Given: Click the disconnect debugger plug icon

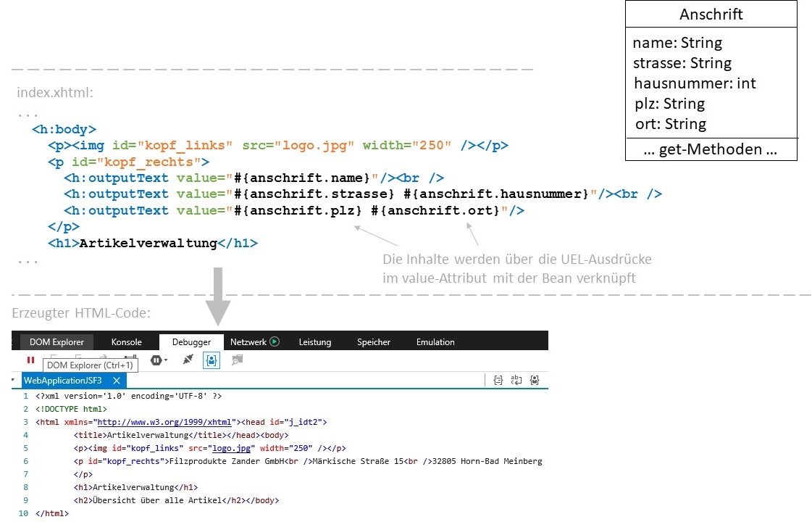Looking at the screenshot, I should click(188, 360).
